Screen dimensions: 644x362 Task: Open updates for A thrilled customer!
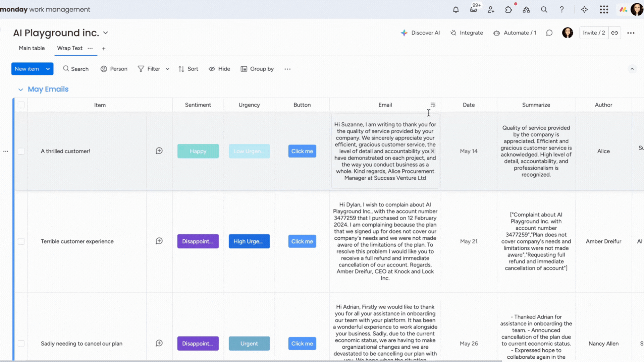click(x=159, y=151)
